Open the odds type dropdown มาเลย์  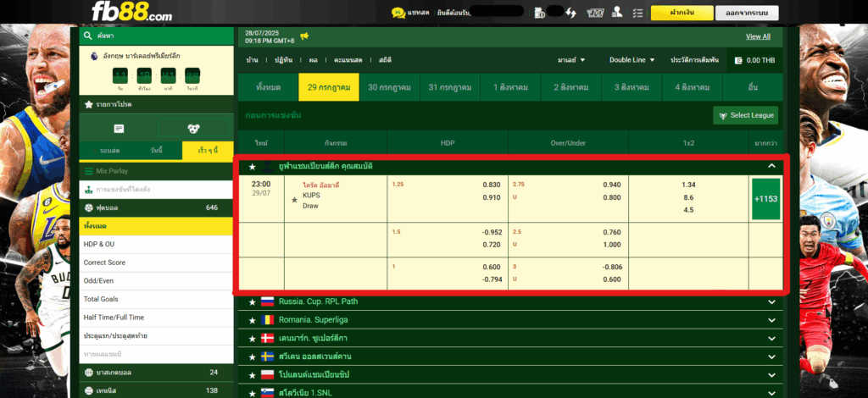point(571,59)
